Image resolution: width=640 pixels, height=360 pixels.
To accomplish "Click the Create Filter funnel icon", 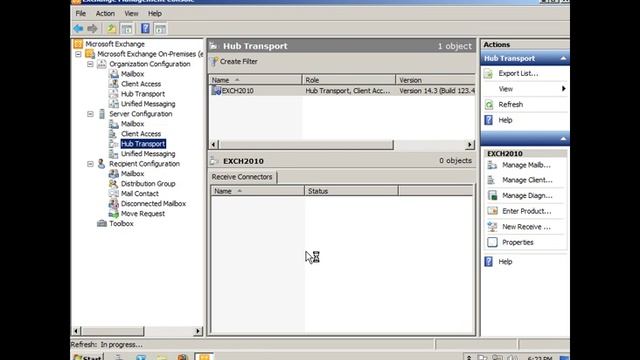I will pyautogui.click(x=215, y=62).
